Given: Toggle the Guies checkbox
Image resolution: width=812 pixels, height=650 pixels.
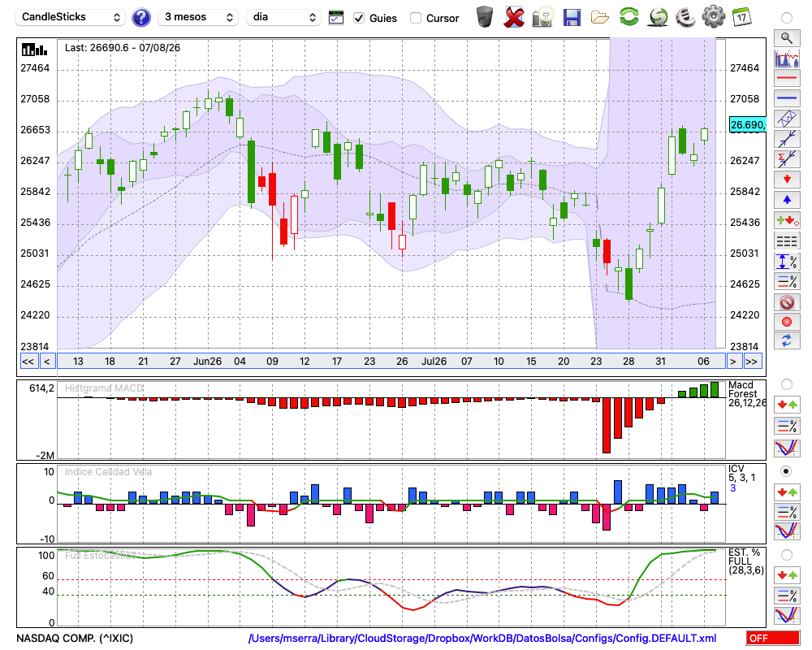Looking at the screenshot, I should point(359,18).
